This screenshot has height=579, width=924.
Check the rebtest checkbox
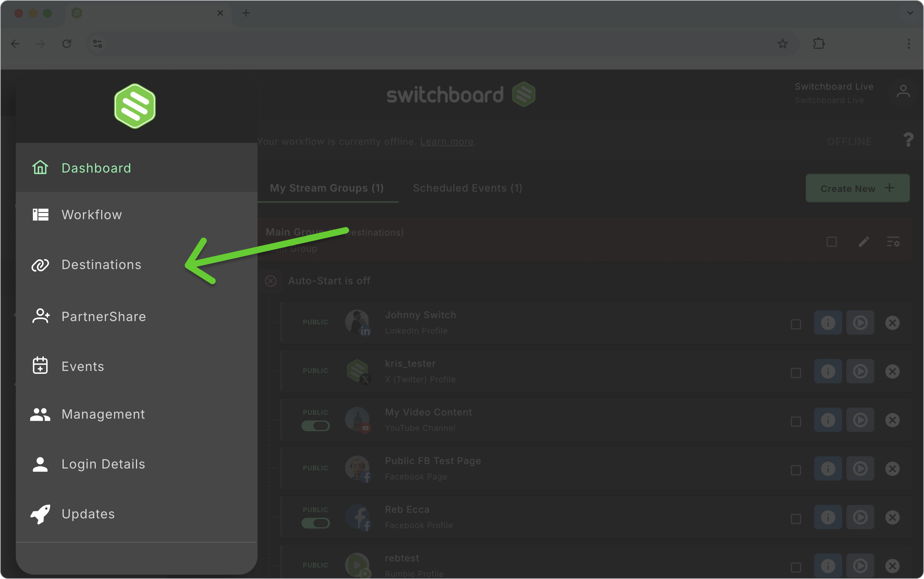tap(796, 568)
